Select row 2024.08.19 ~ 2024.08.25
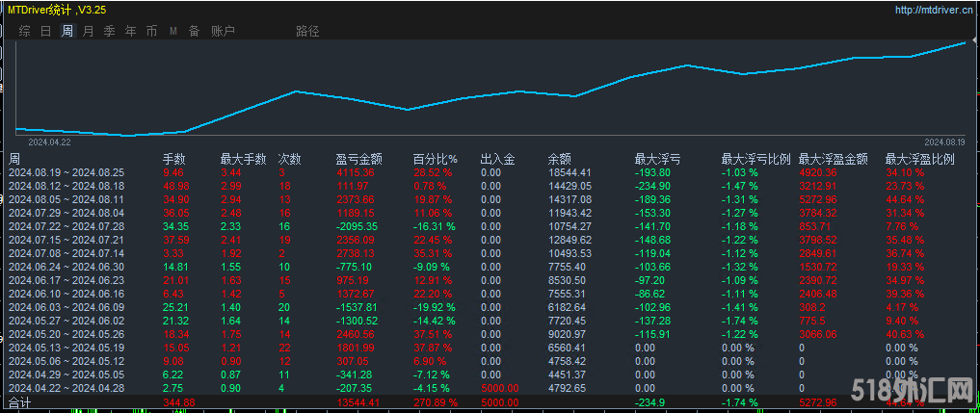Viewport: 980px width, 413px height. point(488,172)
